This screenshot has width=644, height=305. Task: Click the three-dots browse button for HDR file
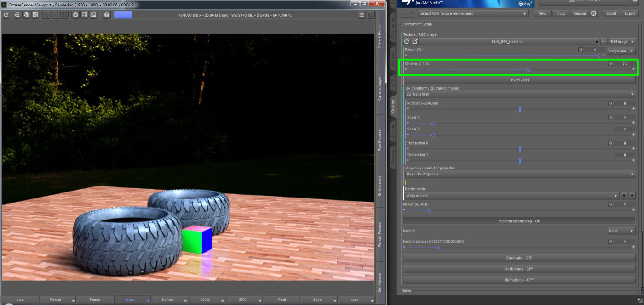604,41
